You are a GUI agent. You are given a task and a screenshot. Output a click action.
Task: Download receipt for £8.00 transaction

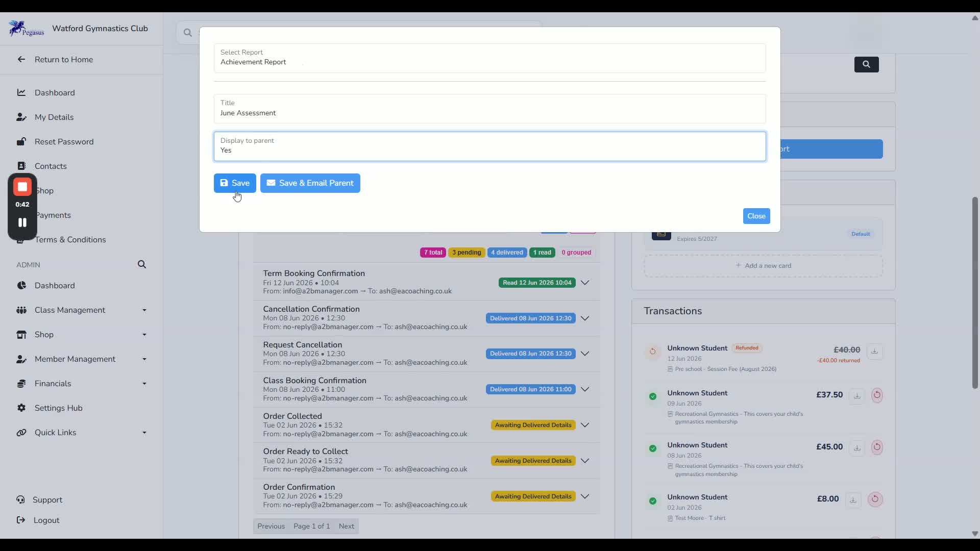853,500
